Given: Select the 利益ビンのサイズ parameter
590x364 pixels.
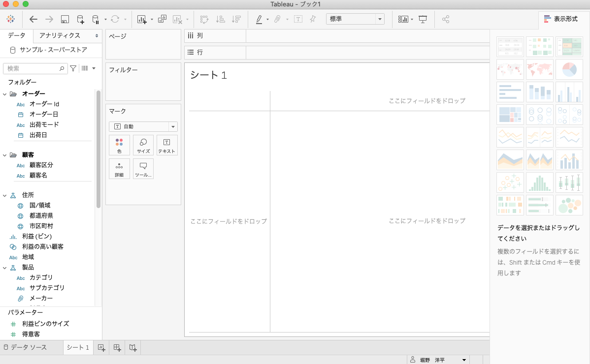Looking at the screenshot, I should [x=45, y=324].
